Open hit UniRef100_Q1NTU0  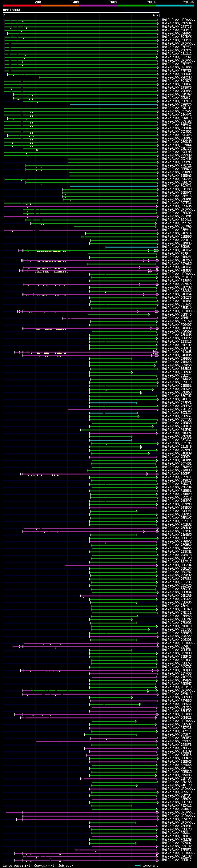(x=177, y=778)
